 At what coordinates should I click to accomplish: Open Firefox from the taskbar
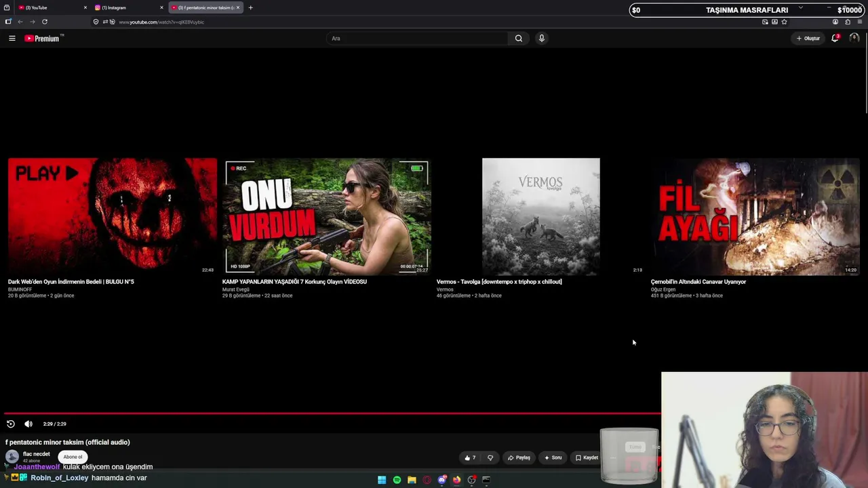point(457,480)
